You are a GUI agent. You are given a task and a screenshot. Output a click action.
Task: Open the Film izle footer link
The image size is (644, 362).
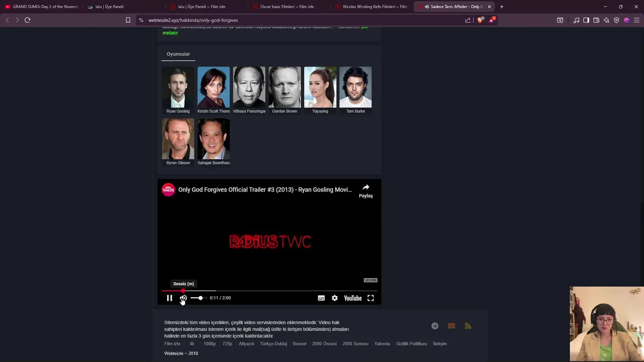[x=172, y=344]
